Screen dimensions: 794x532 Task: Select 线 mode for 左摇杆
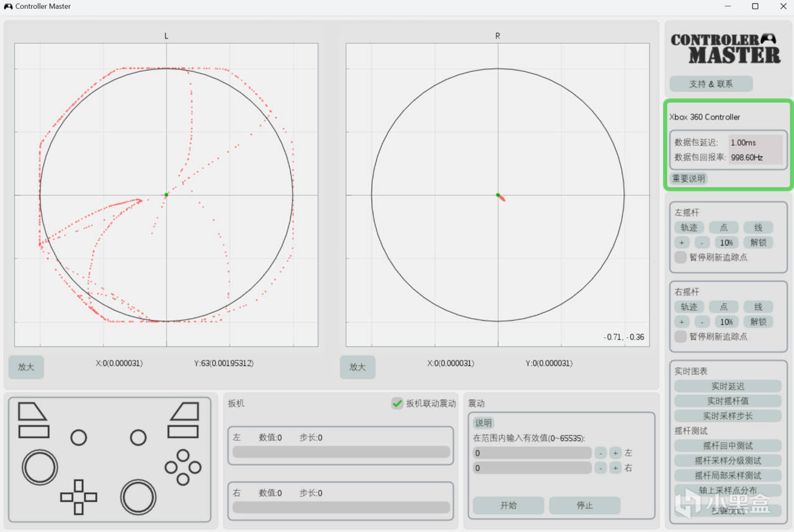758,228
